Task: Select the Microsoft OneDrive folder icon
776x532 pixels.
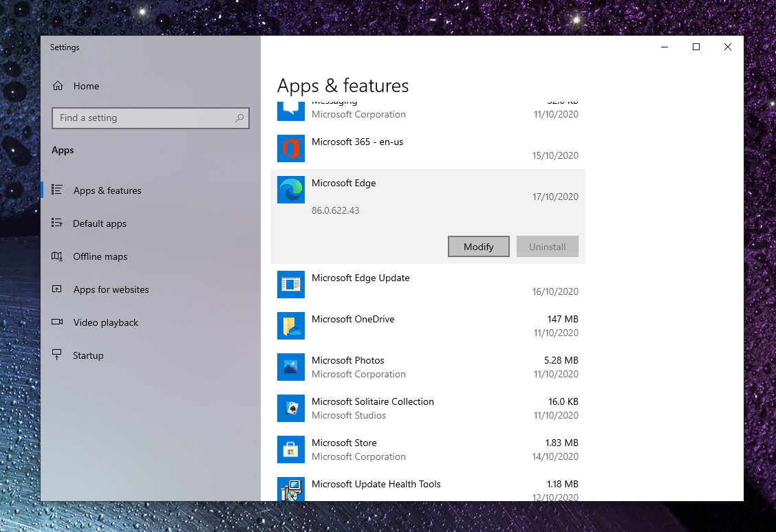Action: [x=290, y=326]
